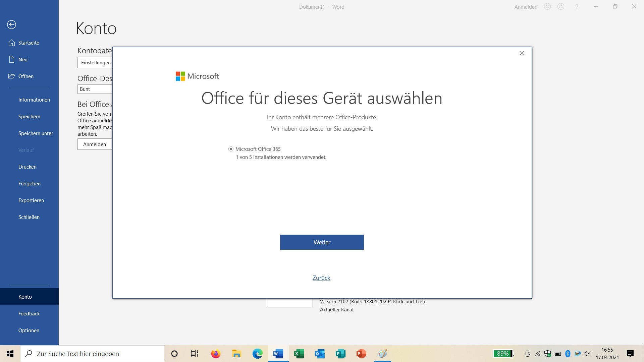Click the help question mark icon

577,7
